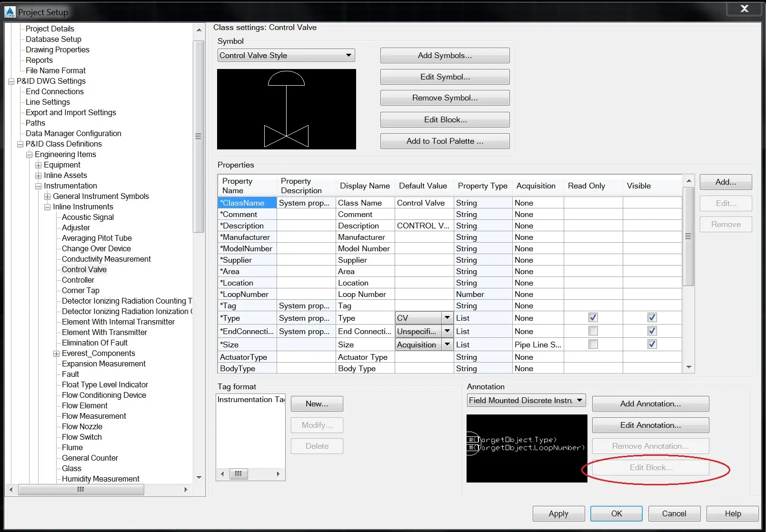Screen dimensions: 766x532
Task: Click the annotation preview image
Action: 527,448
